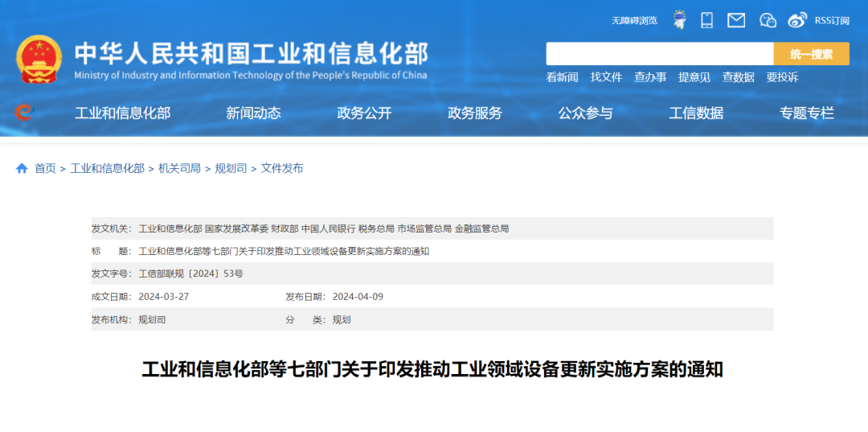This screenshot has height=432, width=868.
Task: Navigate to 规划司 in breadcrumb
Action: click(231, 168)
